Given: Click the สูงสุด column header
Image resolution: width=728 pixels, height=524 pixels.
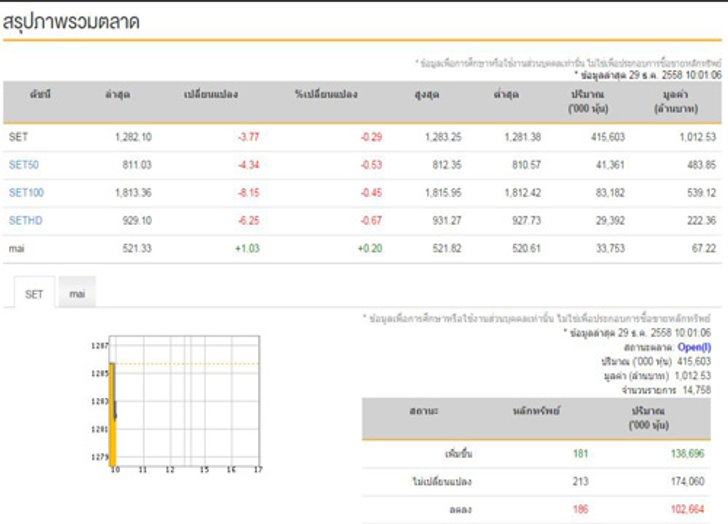Looking at the screenshot, I should click(427, 95).
